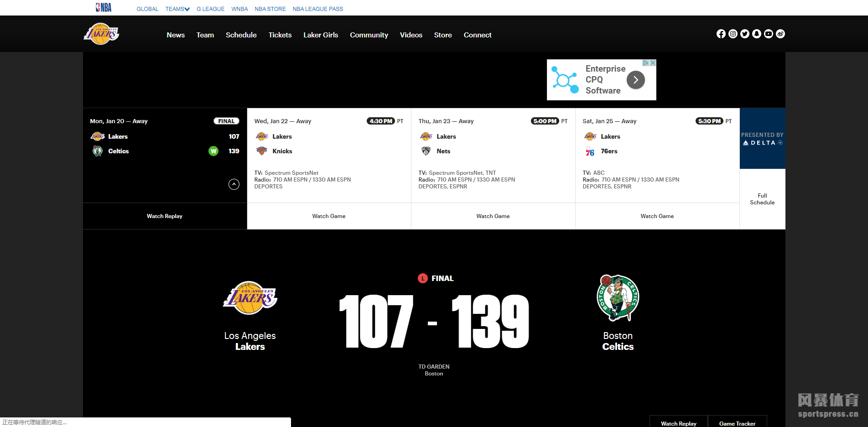The image size is (868, 427).
Task: Click the FINAL badge on Jan 20 card
Action: point(226,121)
